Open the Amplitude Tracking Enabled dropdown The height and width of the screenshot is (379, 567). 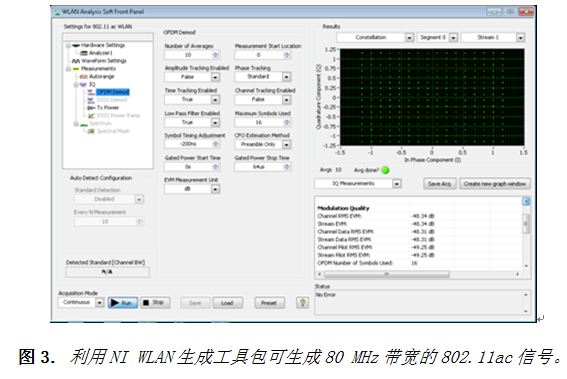(215, 77)
